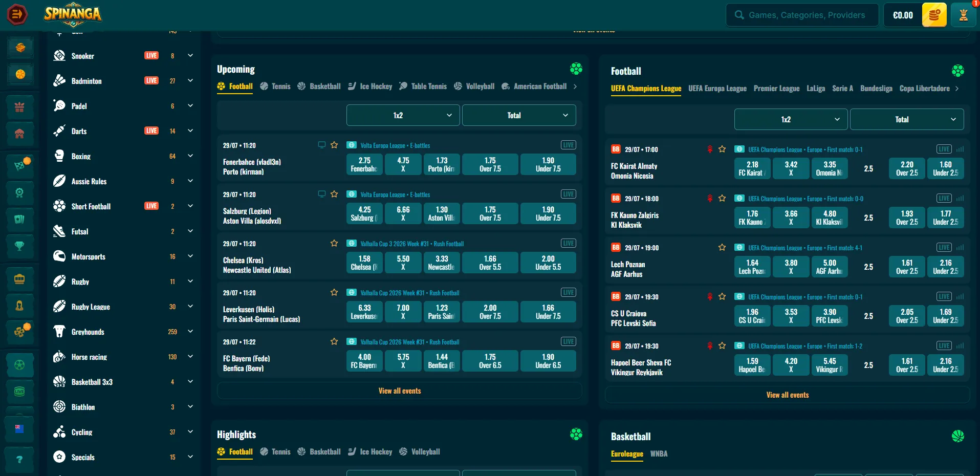This screenshot has height=476, width=980.
Task: Favorite the Chelsea vs Newcastle United star
Action: point(334,243)
